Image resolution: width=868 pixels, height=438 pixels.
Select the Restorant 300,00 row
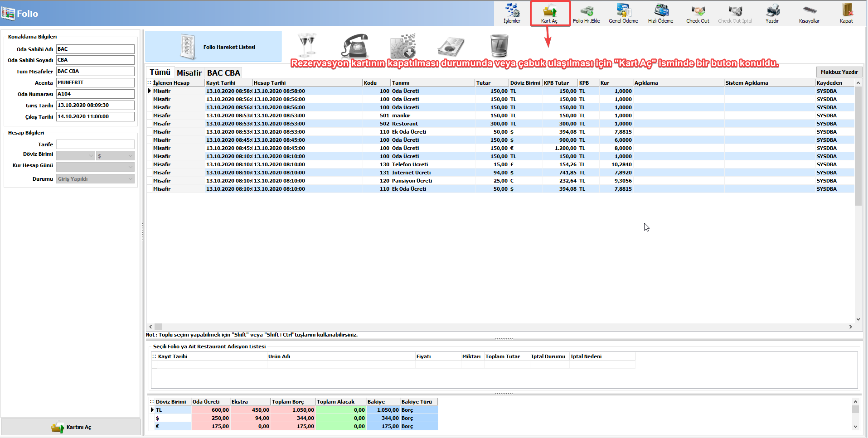click(x=500, y=124)
